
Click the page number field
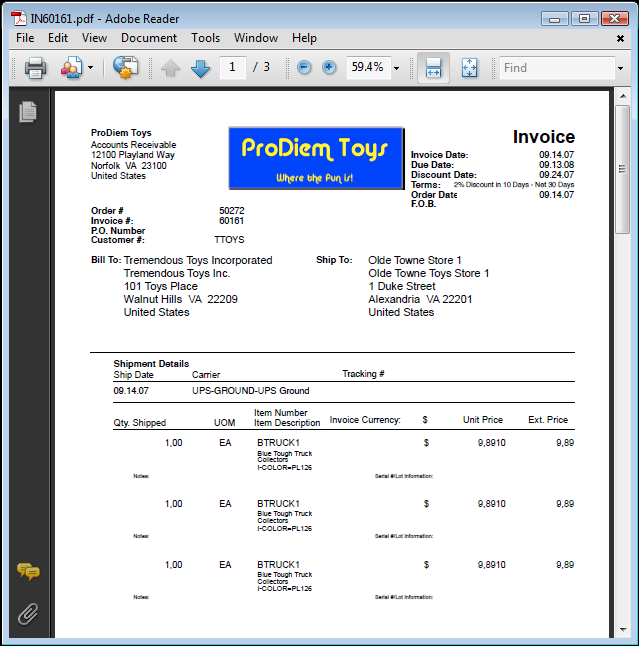[x=233, y=67]
